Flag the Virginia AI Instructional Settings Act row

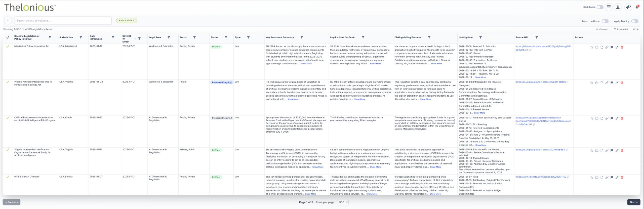[x=612, y=83]
